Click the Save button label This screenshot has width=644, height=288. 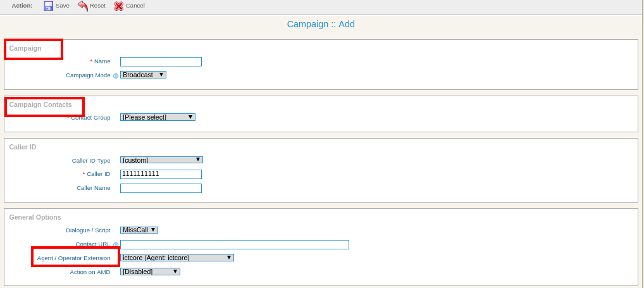63,6
